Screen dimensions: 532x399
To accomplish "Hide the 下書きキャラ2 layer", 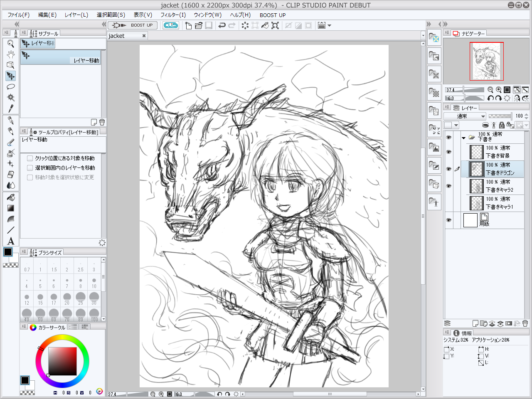I will click(x=449, y=186).
